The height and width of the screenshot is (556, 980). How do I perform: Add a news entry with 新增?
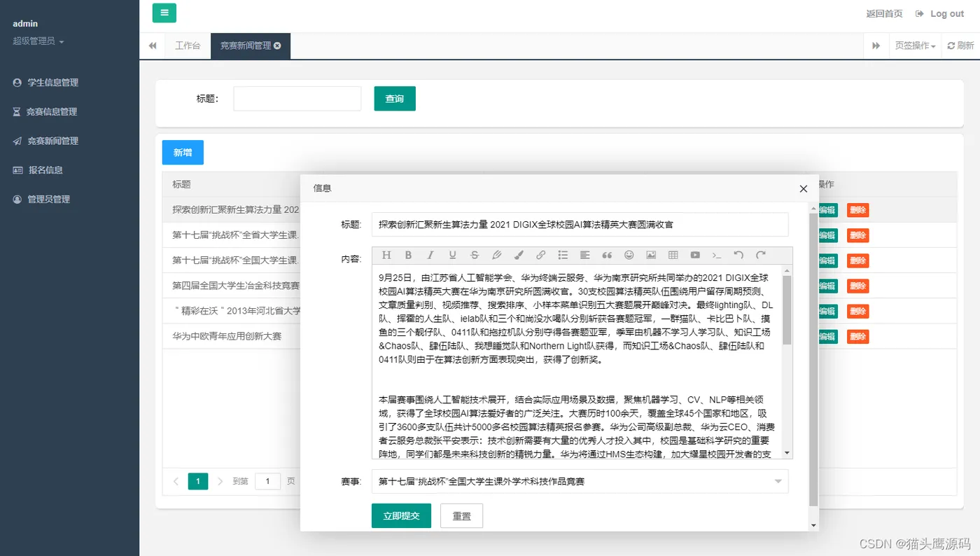pyautogui.click(x=183, y=153)
